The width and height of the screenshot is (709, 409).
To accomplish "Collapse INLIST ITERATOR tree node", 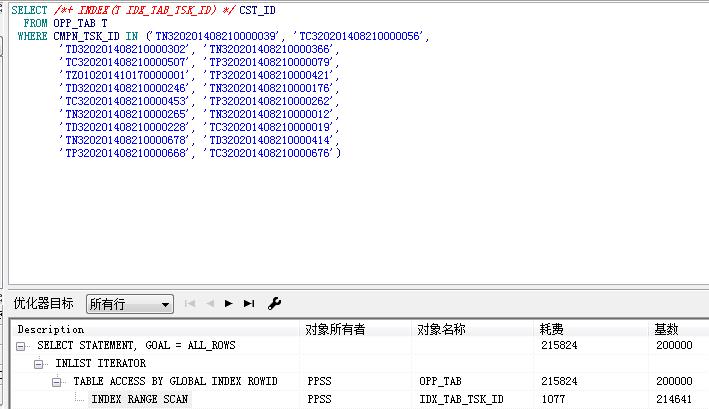I will tap(38, 364).
